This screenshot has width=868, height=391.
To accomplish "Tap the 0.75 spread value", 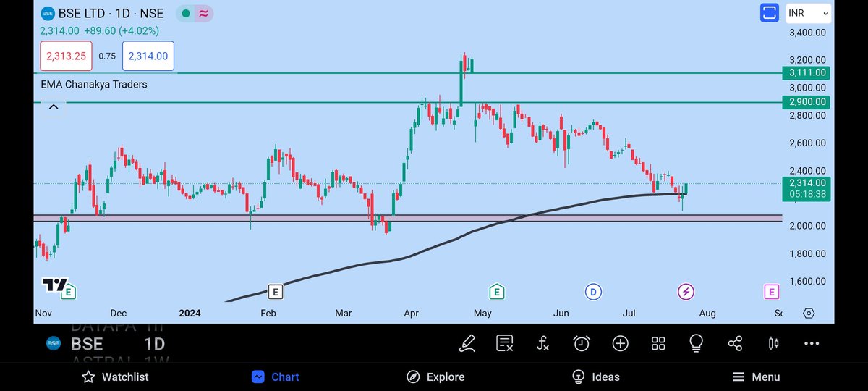I will [107, 56].
